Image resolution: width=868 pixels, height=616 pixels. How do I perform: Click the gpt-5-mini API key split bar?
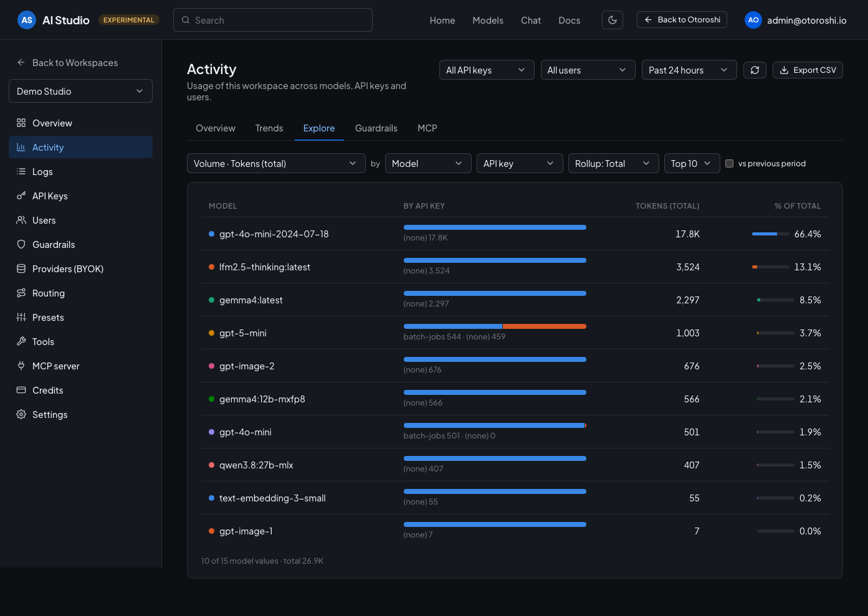(495, 326)
